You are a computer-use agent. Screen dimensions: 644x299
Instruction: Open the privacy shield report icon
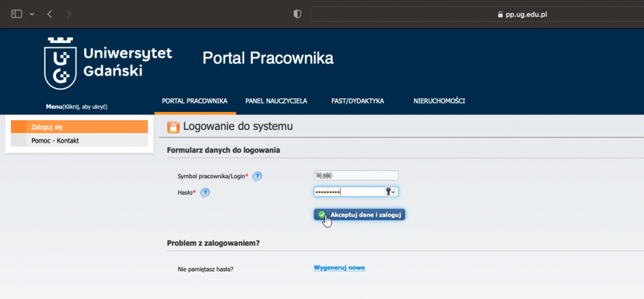(297, 14)
